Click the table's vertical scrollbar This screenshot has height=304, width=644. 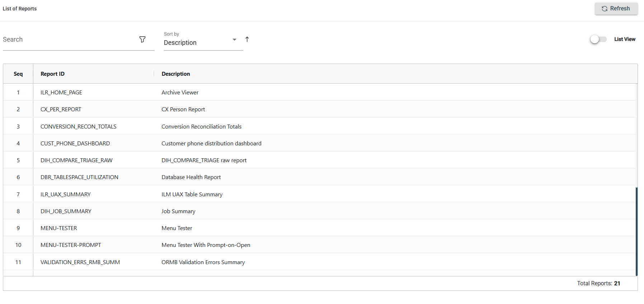pos(636,230)
